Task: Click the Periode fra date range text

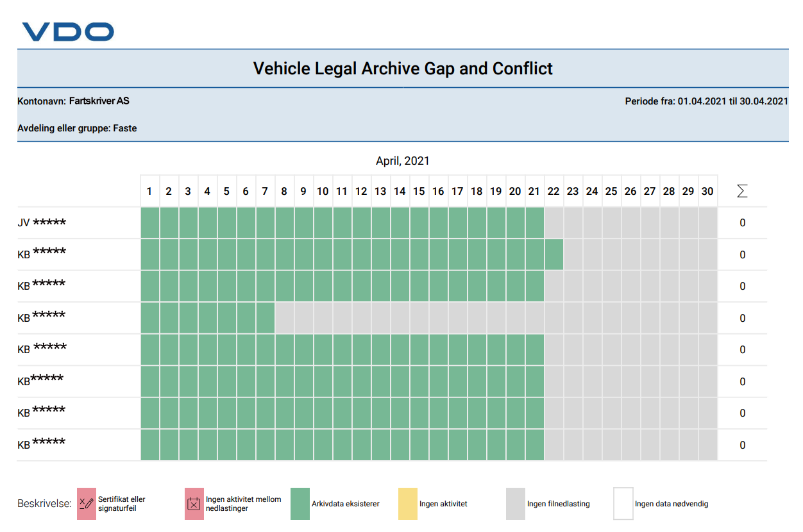Action: click(707, 101)
